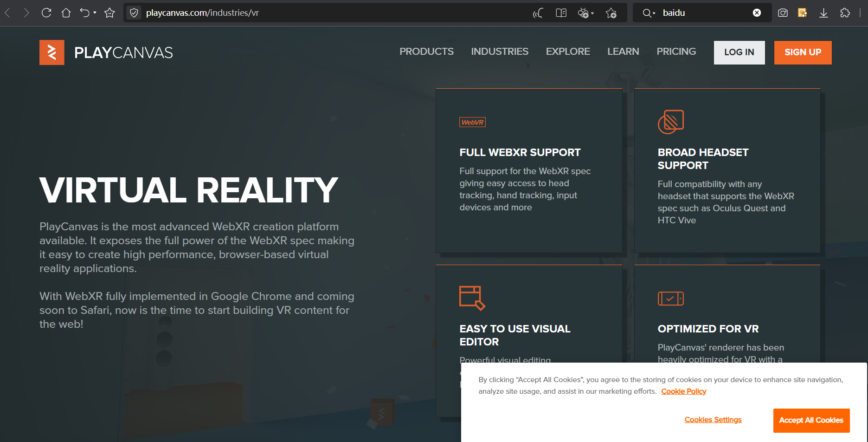Start read aloud from address bar
The width and height of the screenshot is (868, 442).
coord(538,13)
